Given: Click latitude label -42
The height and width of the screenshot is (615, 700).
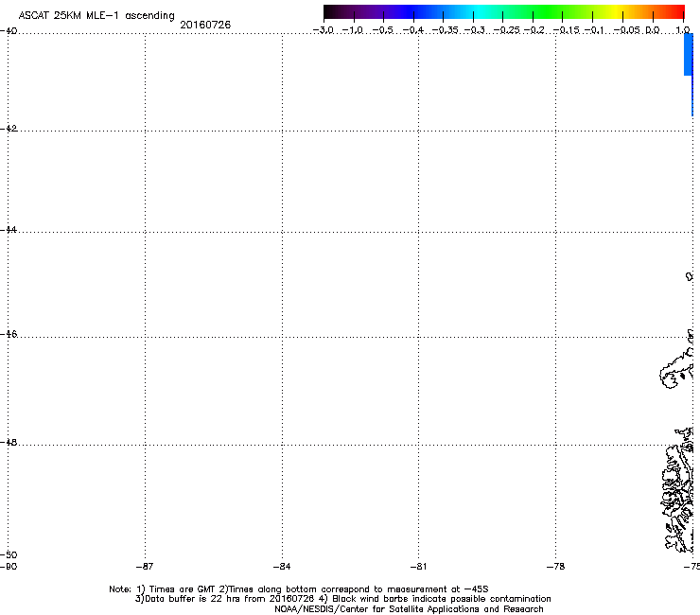Looking at the screenshot, I should tap(9, 129).
